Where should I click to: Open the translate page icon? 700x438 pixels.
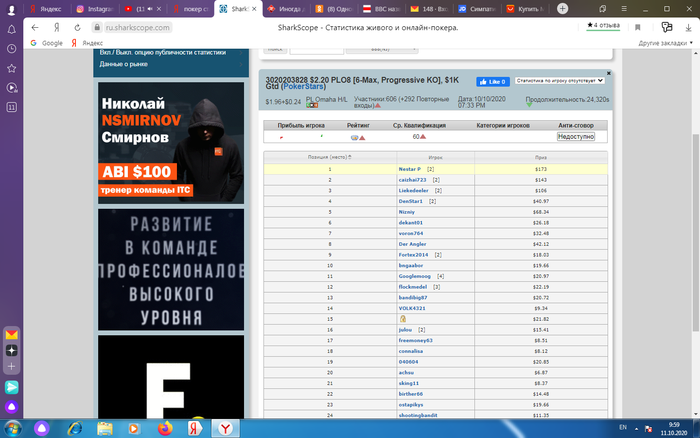pos(667,27)
